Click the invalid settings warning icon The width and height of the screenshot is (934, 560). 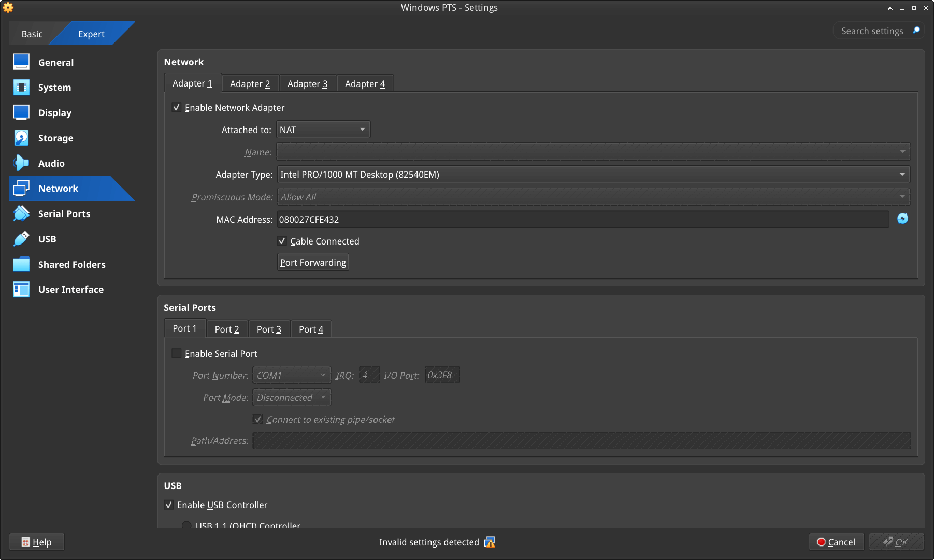click(489, 542)
